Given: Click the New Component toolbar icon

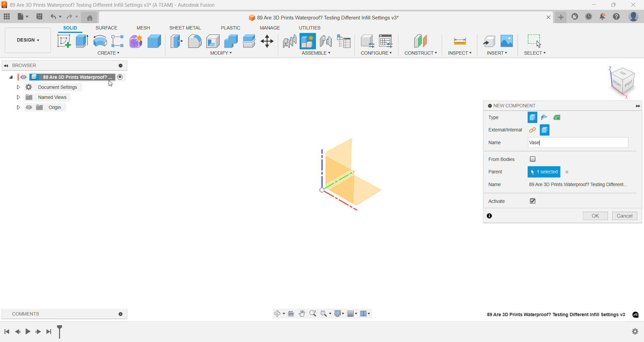Looking at the screenshot, I should tap(308, 41).
